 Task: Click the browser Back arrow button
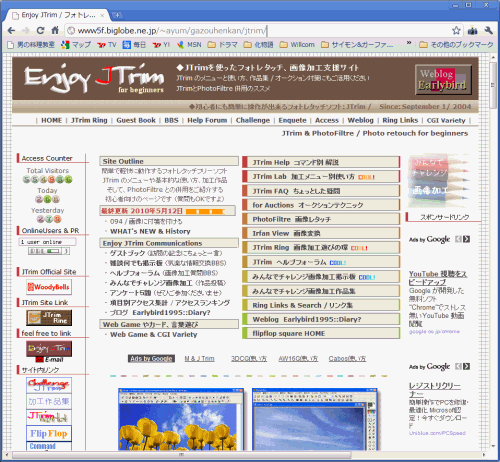coord(11,31)
